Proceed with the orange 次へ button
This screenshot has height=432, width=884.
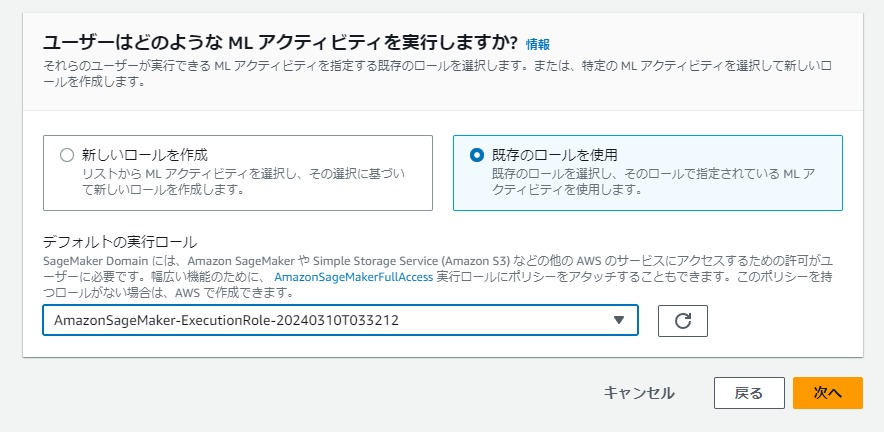pos(827,393)
